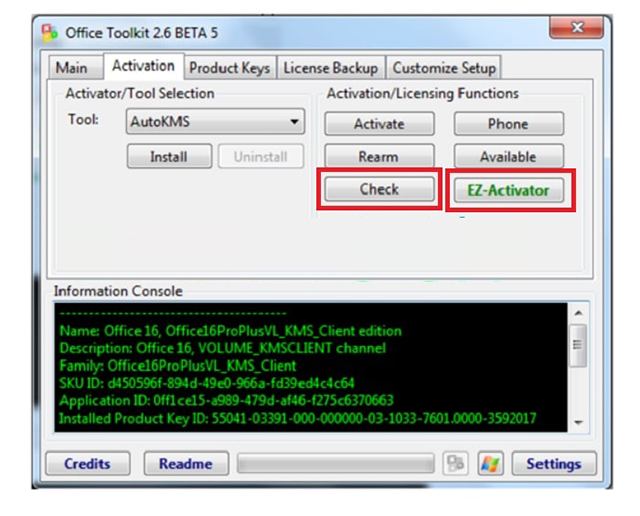Close the Office Toolkit window

click(x=576, y=28)
